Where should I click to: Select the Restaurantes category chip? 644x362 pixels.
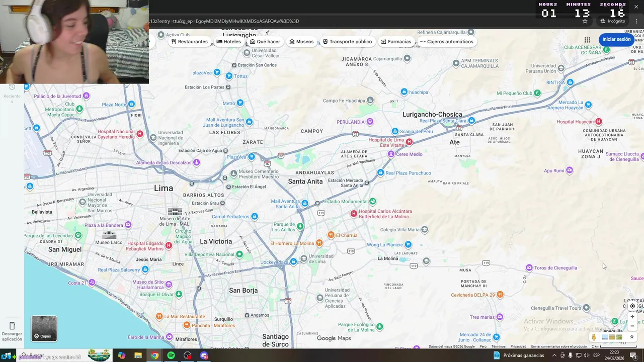(189, 42)
